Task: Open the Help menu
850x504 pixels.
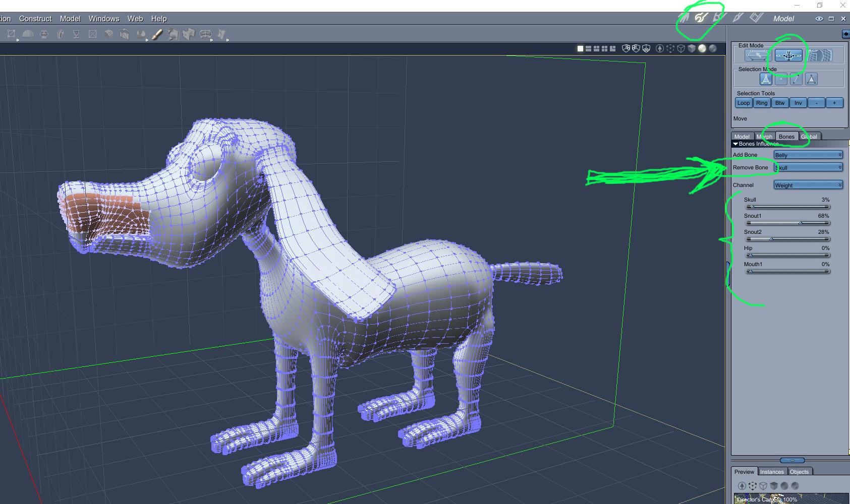Action: [x=159, y=19]
